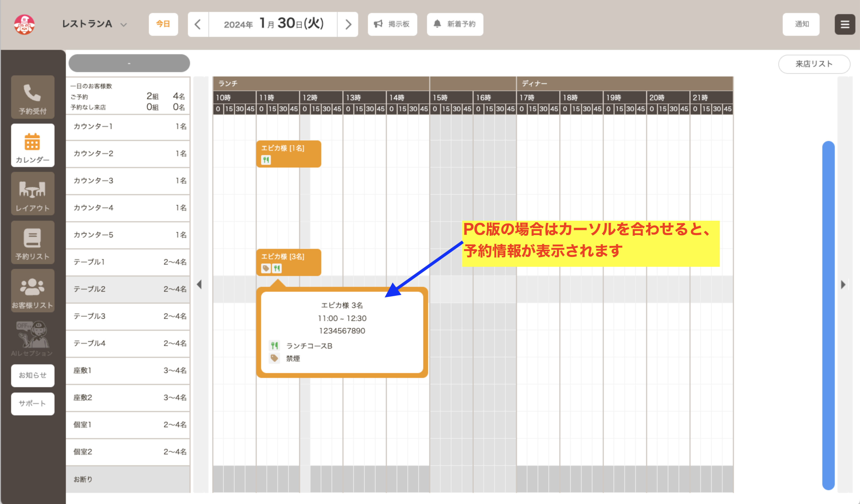Select the カレンダー calendar icon
The height and width of the screenshot is (504, 860).
coord(33,145)
